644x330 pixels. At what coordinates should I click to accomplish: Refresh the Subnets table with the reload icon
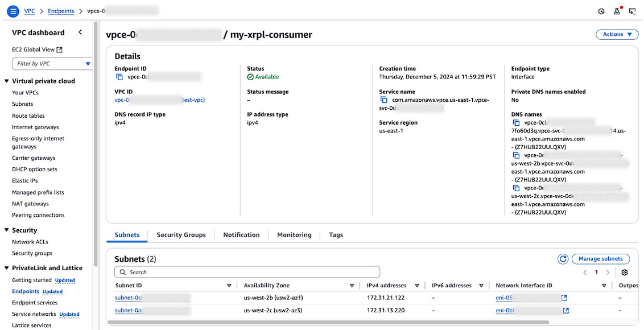pyautogui.click(x=563, y=259)
